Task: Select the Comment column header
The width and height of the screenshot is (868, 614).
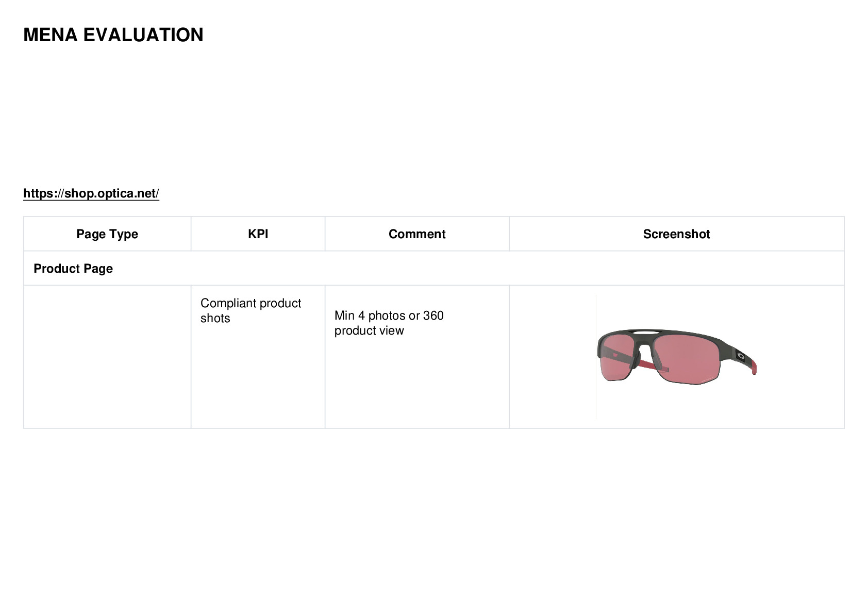Action: 417,234
